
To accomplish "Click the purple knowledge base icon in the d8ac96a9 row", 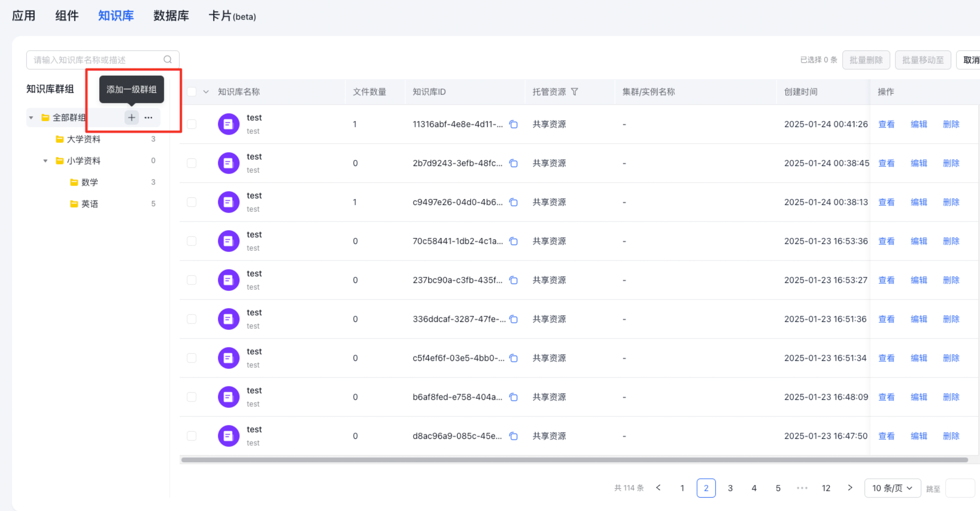I will click(228, 436).
